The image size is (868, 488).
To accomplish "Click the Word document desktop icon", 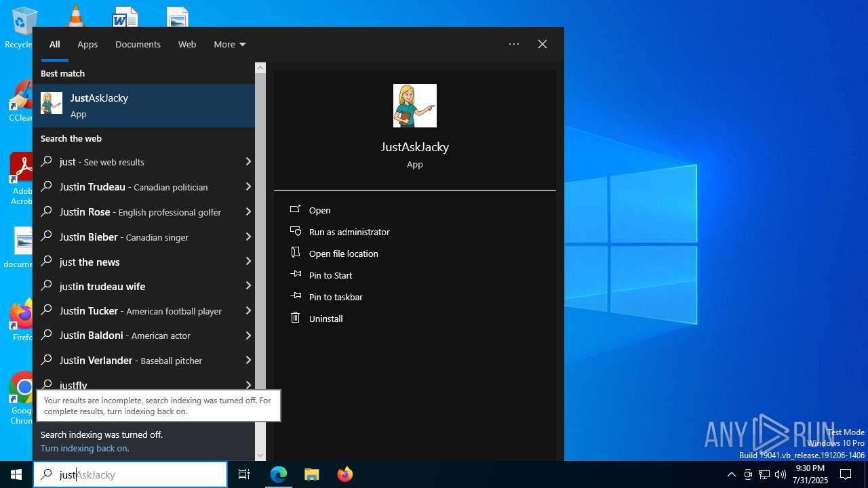I will tap(125, 16).
